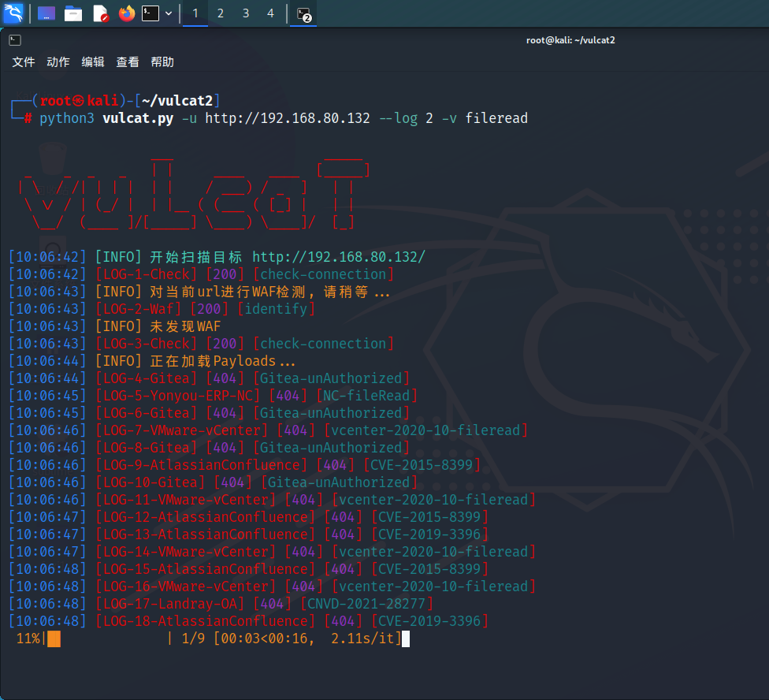Switch to workspace 2

[x=221, y=13]
